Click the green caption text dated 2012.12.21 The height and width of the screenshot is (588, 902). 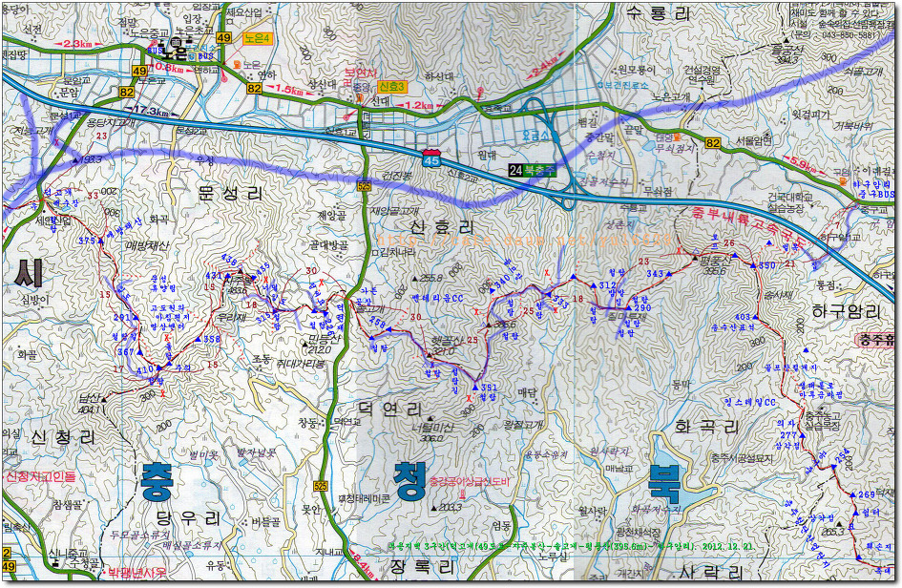pos(571,546)
